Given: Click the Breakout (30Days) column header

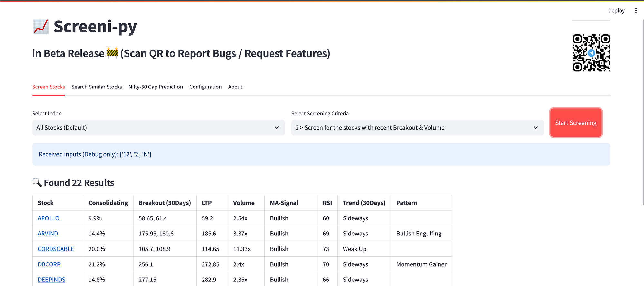Looking at the screenshot, I should coord(165,203).
